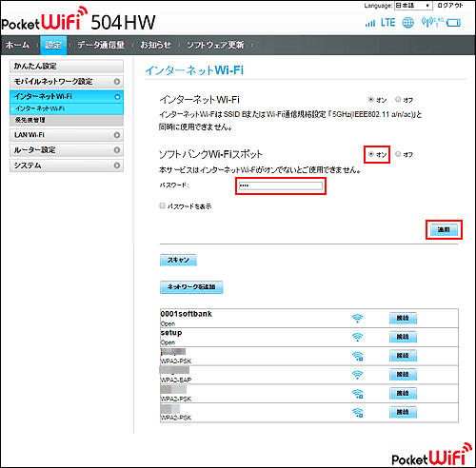Select オフ for ソフトバンクWi-Fiスポット
The height and width of the screenshot is (468, 476).
point(398,154)
